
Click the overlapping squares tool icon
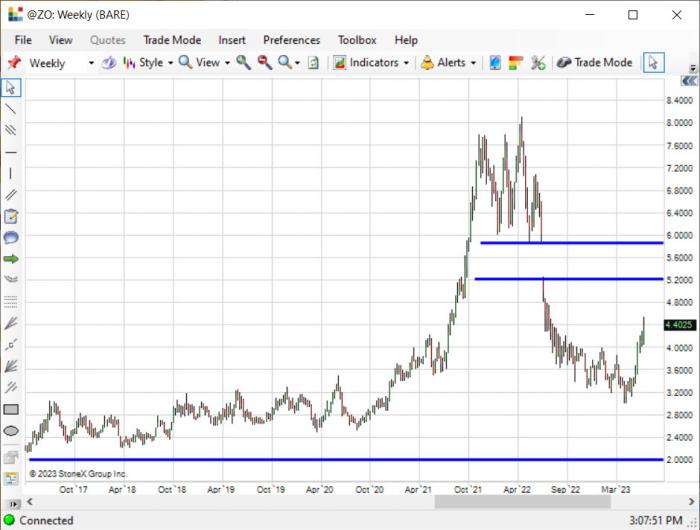click(x=11, y=457)
